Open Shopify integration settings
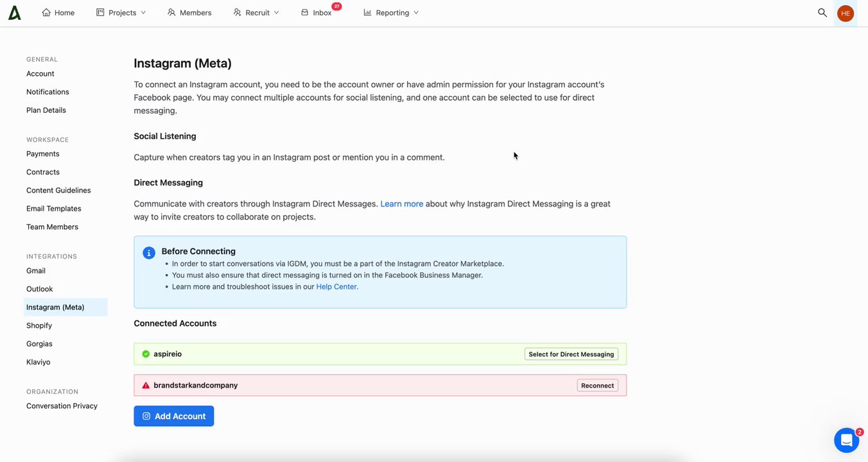 click(x=39, y=325)
